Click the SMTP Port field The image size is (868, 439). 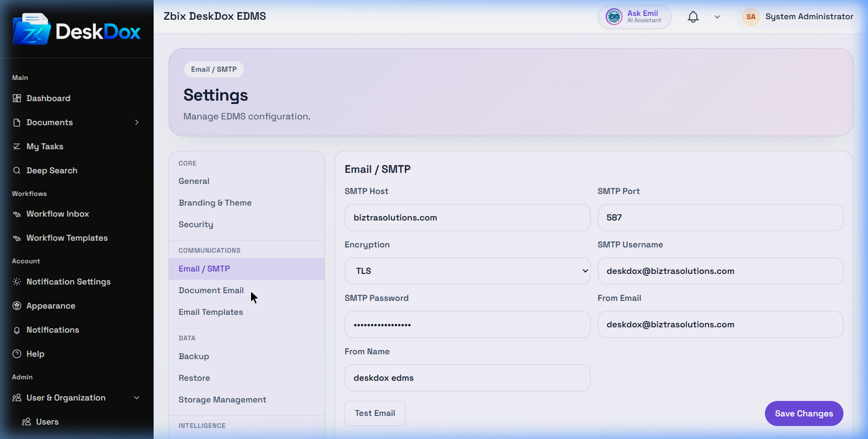720,217
